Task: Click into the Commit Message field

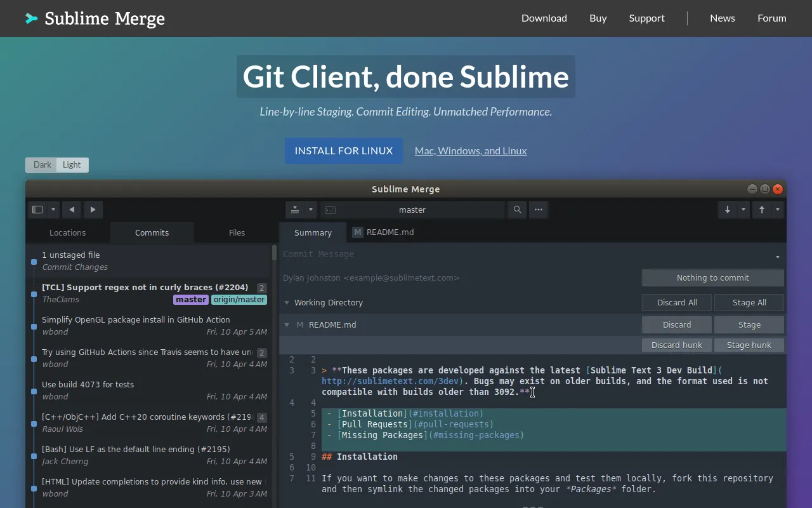Action: click(x=525, y=254)
